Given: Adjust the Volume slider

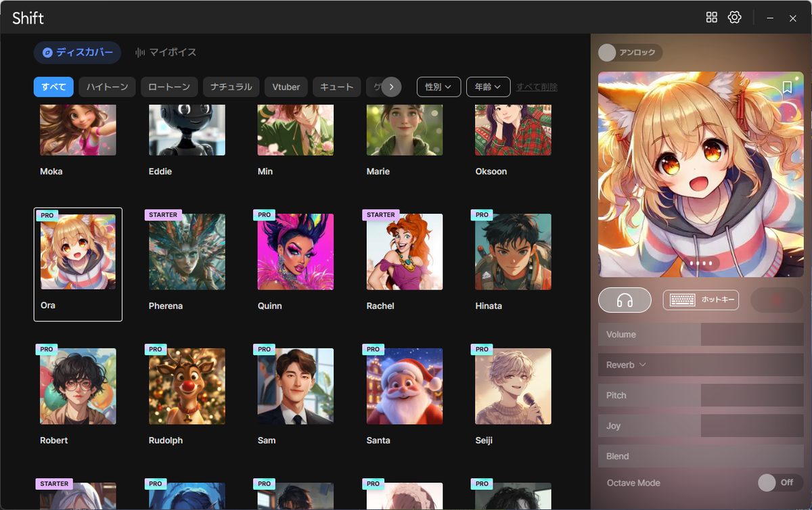Looking at the screenshot, I should [701, 334].
